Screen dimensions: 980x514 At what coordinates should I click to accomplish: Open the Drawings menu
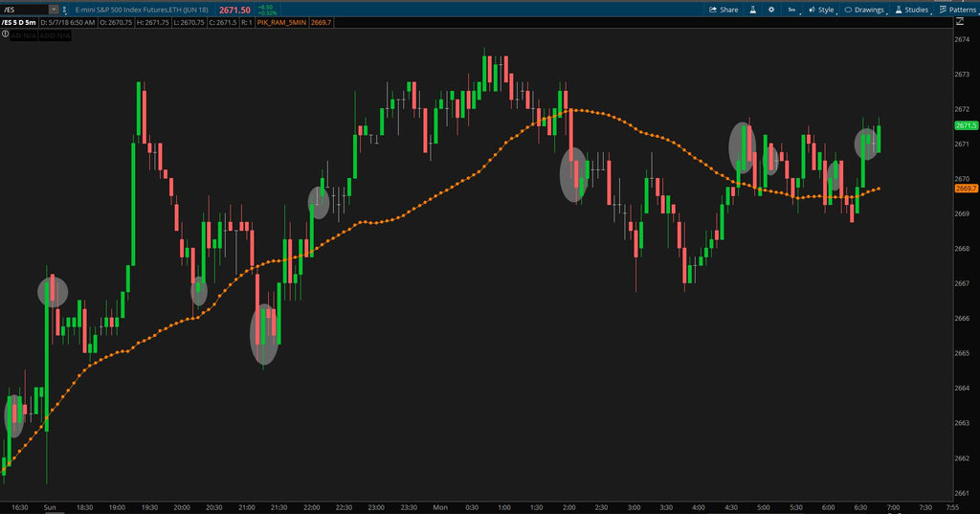point(865,10)
